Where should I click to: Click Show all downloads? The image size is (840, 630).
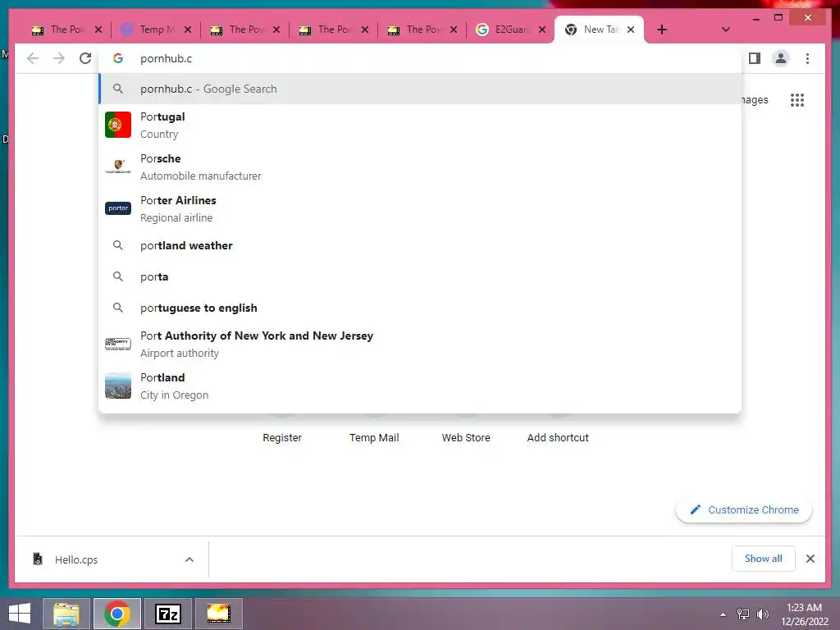(x=764, y=558)
